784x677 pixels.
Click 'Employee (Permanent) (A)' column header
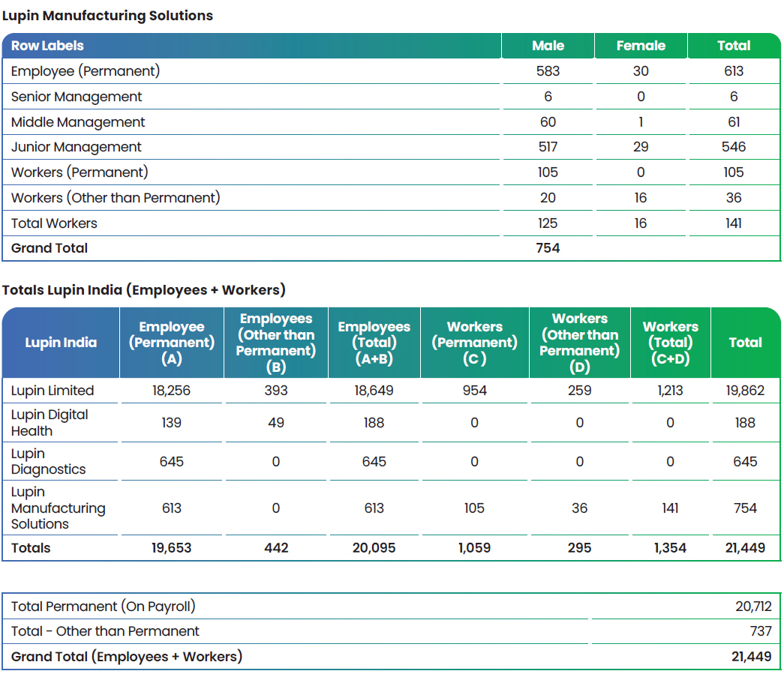point(172,342)
